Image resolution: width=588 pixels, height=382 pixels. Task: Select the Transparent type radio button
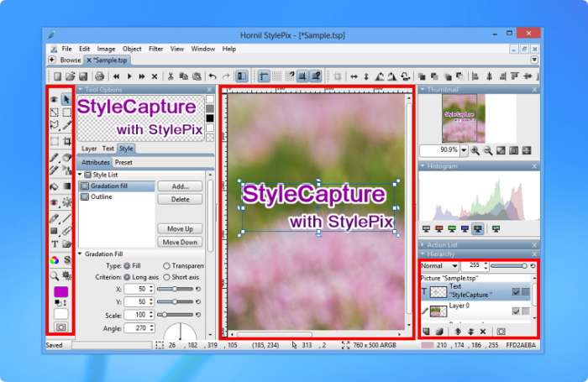(166, 265)
